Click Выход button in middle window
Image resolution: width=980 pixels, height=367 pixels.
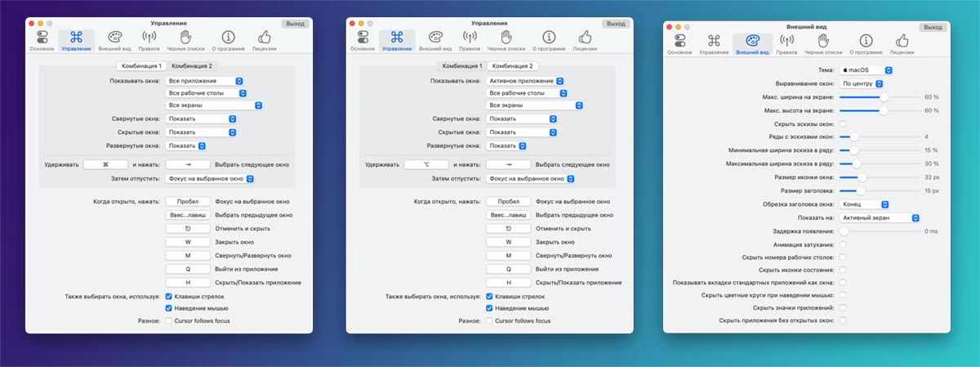617,25
